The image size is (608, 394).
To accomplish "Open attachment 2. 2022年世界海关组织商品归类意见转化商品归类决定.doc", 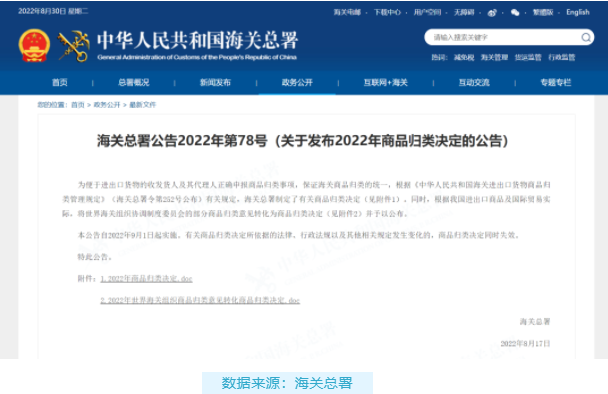I will pos(200,300).
